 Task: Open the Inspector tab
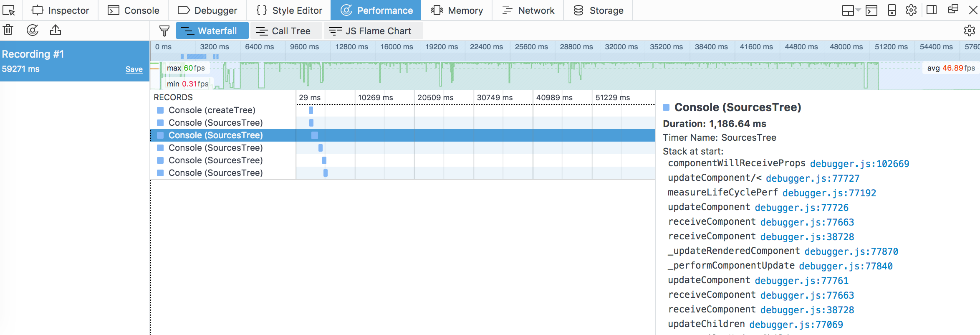60,10
